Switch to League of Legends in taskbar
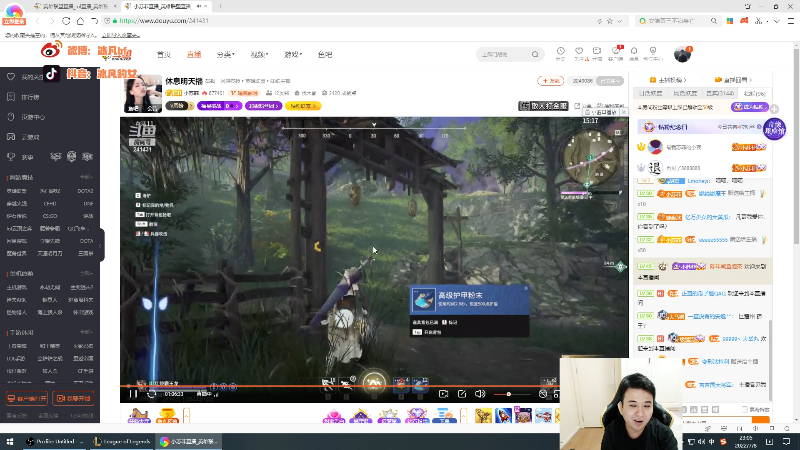 122,441
